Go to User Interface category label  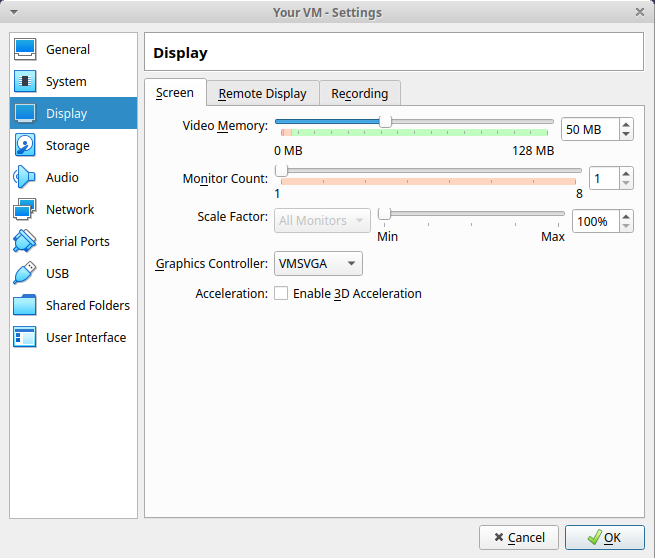86,337
